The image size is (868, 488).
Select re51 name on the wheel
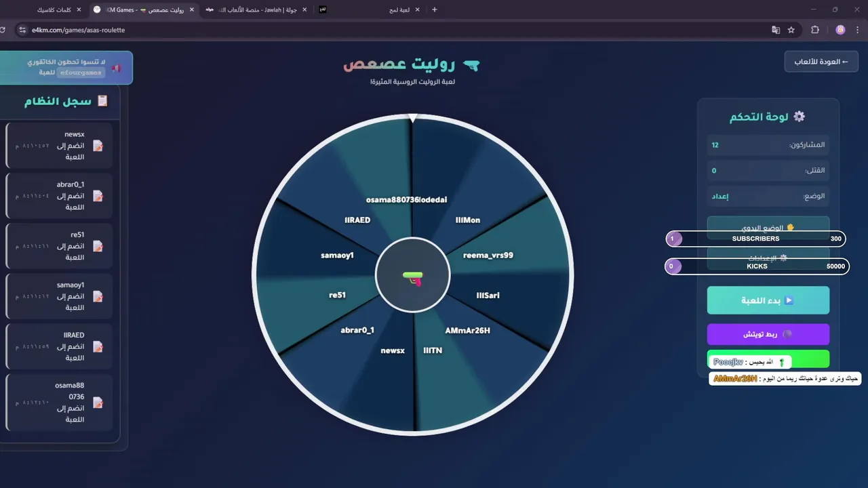(337, 296)
